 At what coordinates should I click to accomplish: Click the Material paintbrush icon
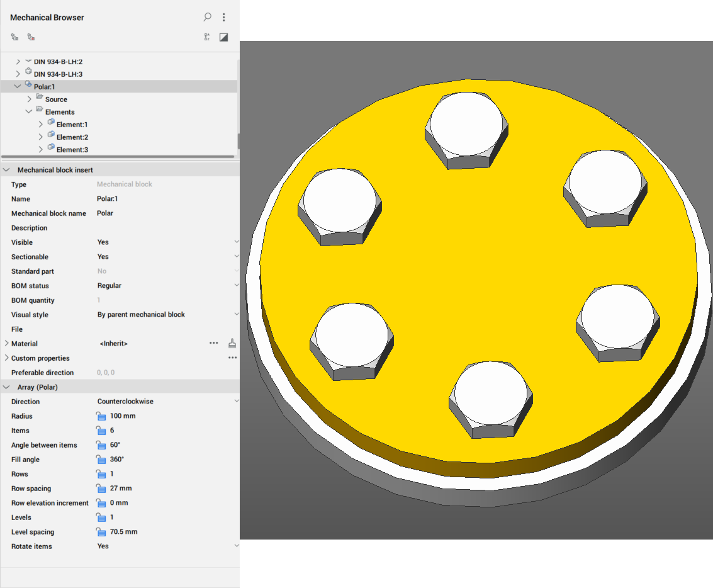(x=232, y=343)
